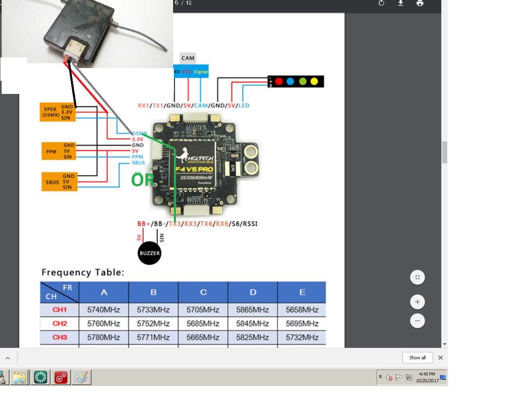
Task: Zoom in with the plus button
Action: [418, 302]
